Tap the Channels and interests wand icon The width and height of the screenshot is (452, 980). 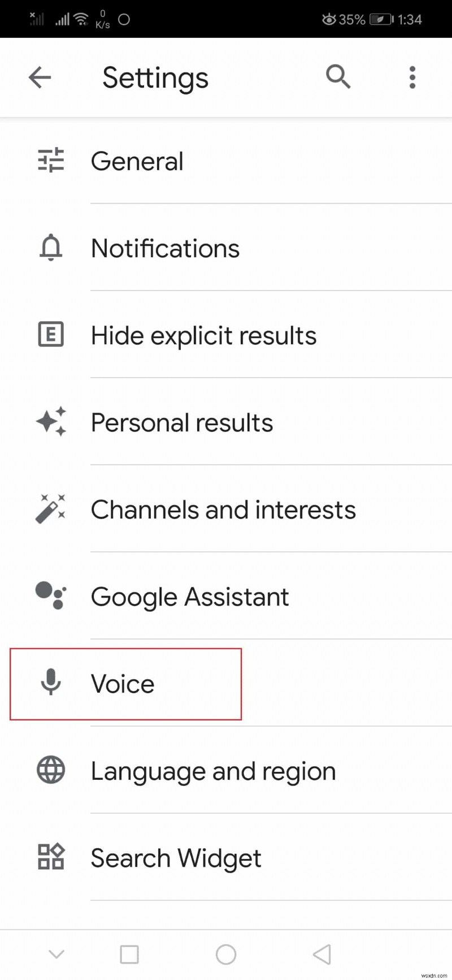point(50,509)
